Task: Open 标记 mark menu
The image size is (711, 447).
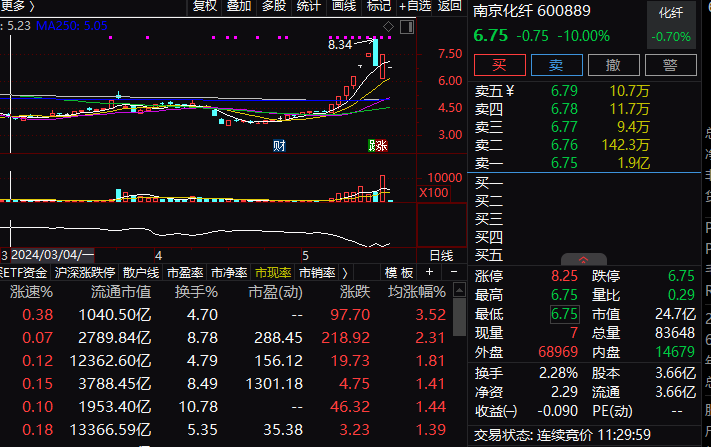Action: coord(379,6)
